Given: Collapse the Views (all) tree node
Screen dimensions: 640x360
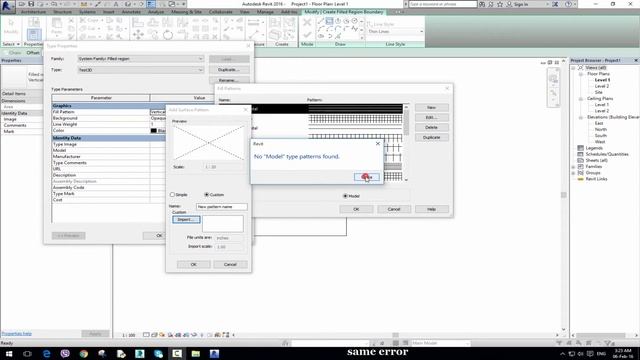Looking at the screenshot, I should point(573,68).
